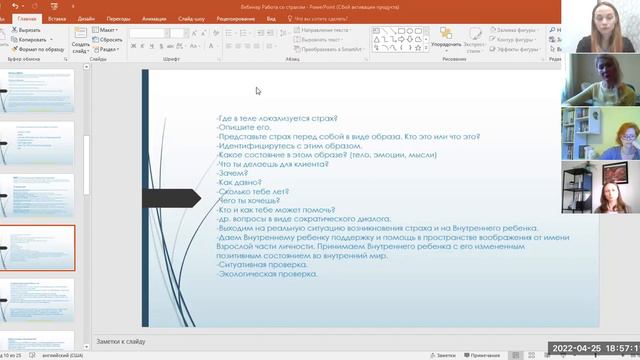Click the Redo icon in quick access toolbar
Image resolution: width=640 pixels, height=360 pixels.
[x=35, y=7]
